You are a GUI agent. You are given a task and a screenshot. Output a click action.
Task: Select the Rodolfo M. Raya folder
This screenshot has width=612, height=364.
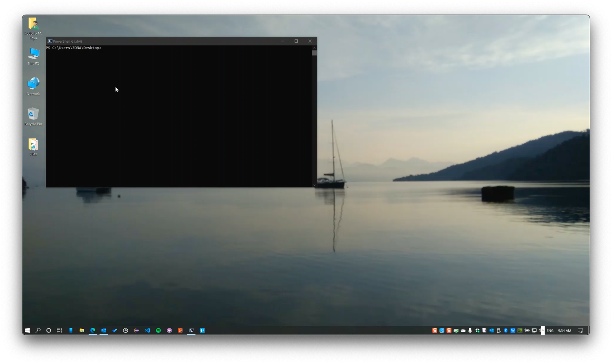point(33,28)
